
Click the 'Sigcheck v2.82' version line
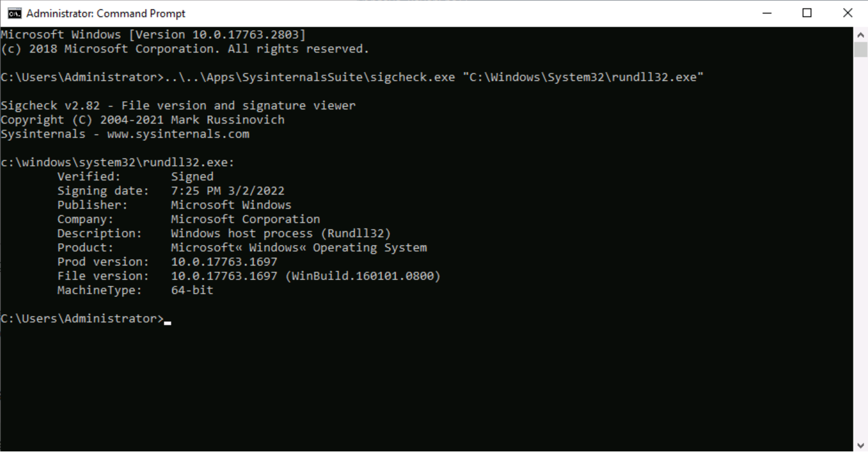pyautogui.click(x=178, y=105)
